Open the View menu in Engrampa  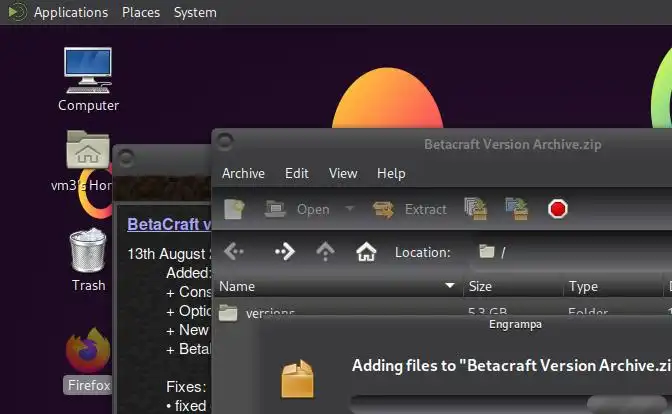(x=343, y=174)
